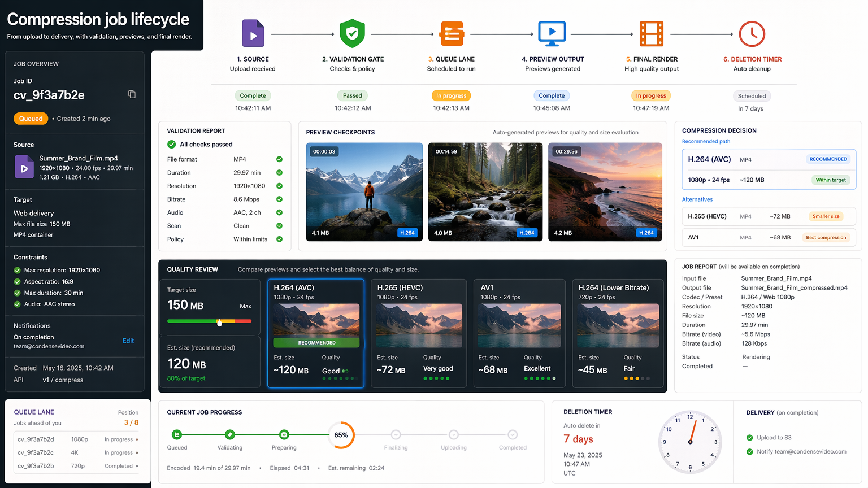This screenshot has width=868, height=488.
Task: Click the Audio validation check mark
Action: coord(279,212)
